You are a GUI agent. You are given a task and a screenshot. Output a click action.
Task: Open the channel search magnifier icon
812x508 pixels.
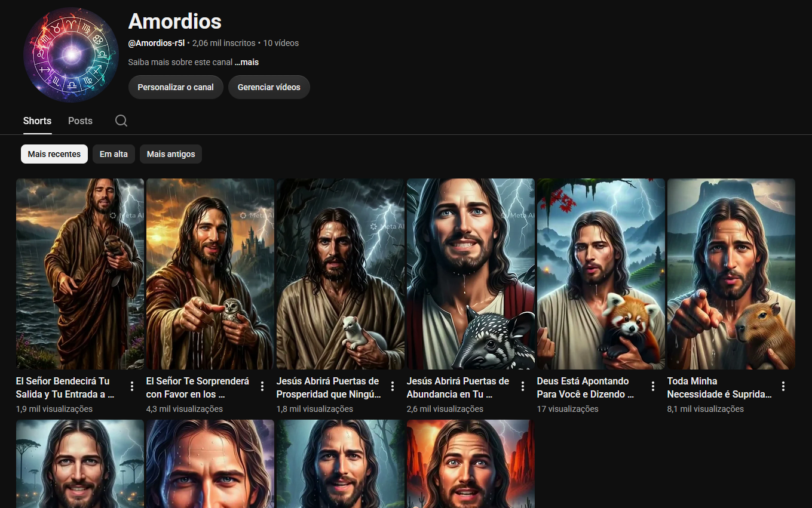121,121
